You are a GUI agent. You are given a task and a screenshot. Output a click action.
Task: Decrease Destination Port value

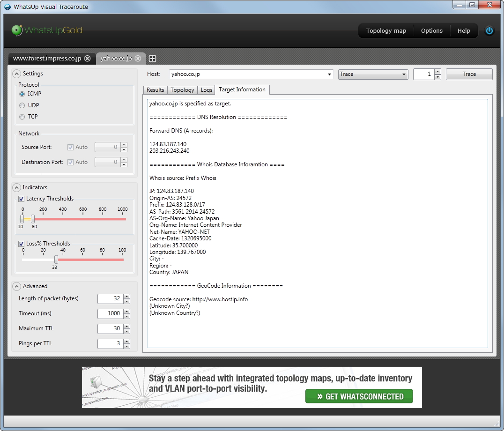[x=124, y=165]
